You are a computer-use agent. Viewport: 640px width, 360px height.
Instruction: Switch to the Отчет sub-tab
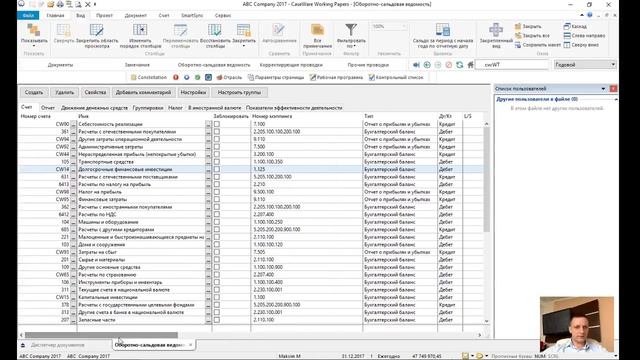[48, 108]
